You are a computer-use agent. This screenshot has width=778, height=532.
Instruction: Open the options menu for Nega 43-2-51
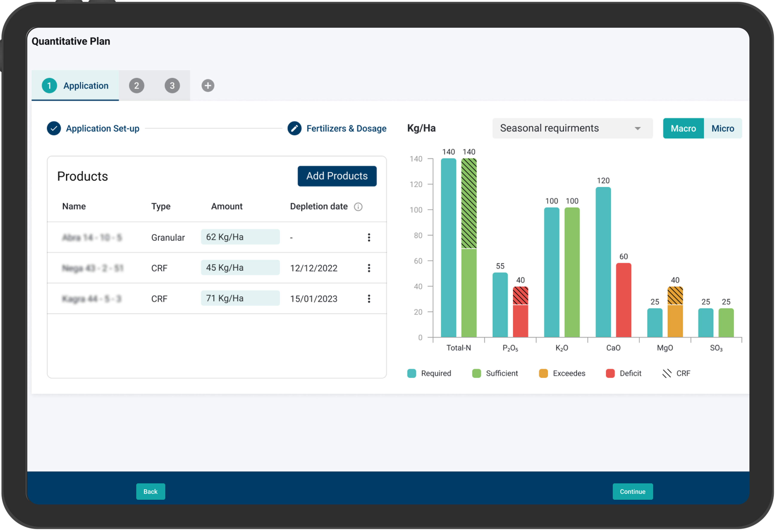369,268
